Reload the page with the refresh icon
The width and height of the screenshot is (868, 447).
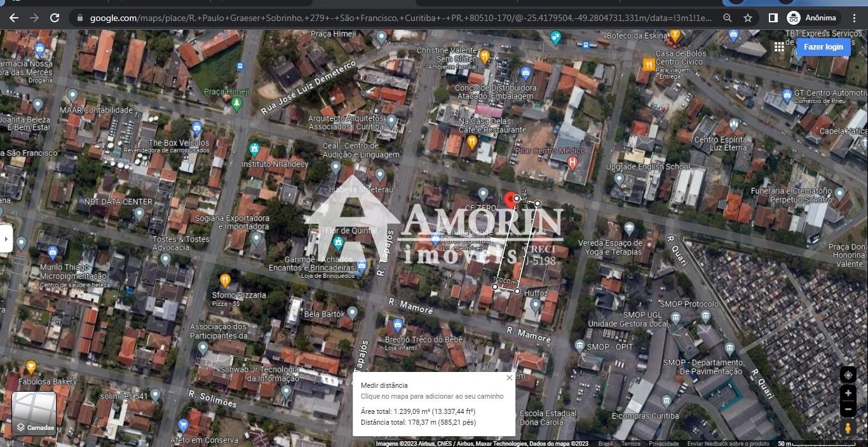point(55,18)
